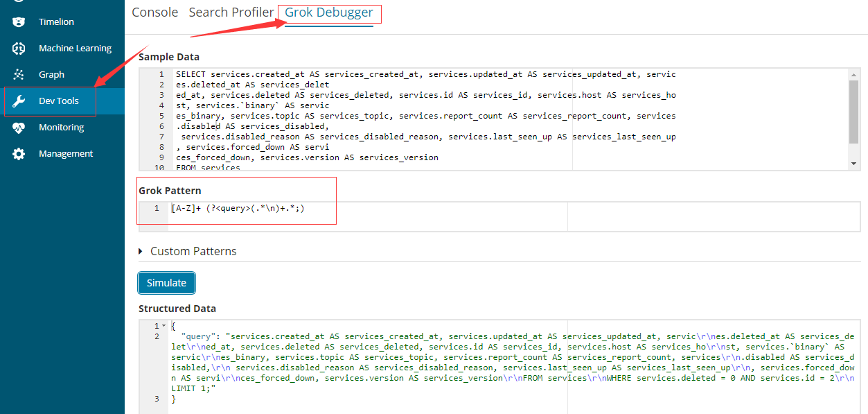
Task: Open Monitoring via the heartbeat icon
Action: [19, 128]
